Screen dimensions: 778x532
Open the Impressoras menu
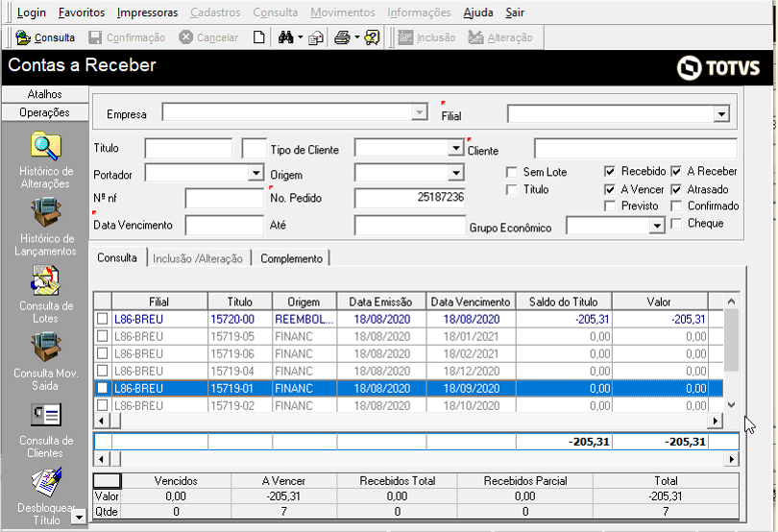pyautogui.click(x=147, y=12)
